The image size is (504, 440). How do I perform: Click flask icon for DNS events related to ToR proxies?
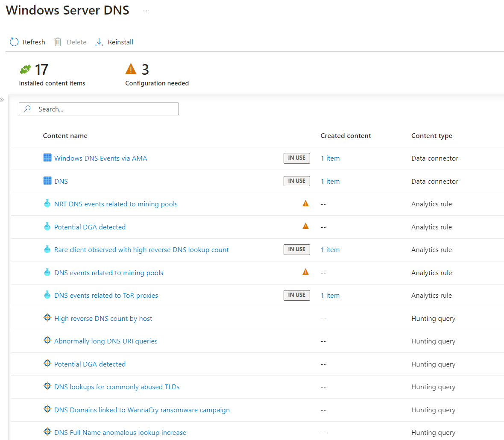47,295
